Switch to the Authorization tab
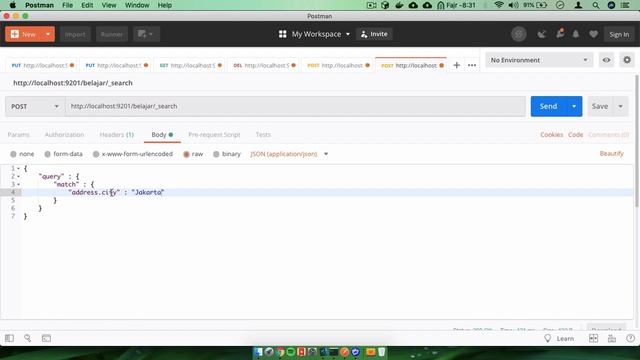 [x=64, y=135]
